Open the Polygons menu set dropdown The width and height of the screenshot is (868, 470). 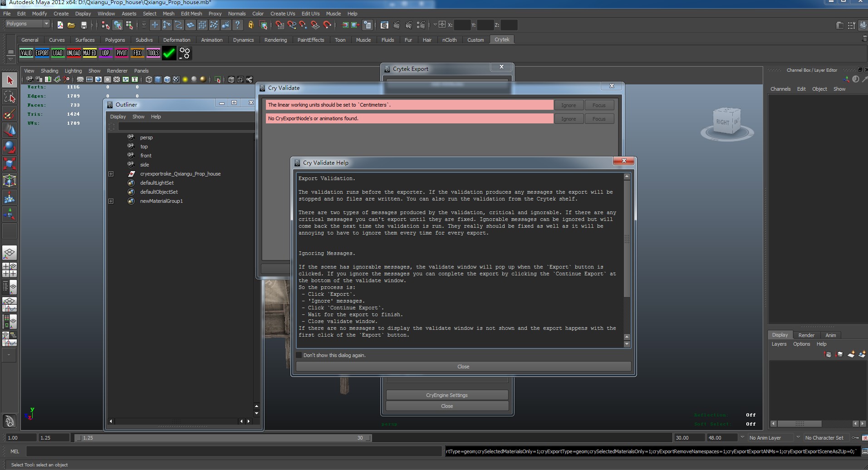tap(27, 24)
